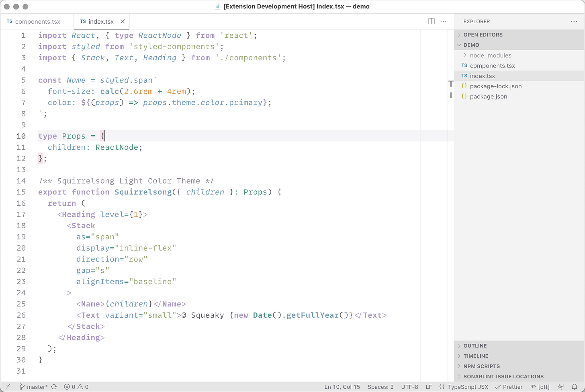Open the errors and warnings count
Viewport: 585px width, 392px height.
[76, 387]
